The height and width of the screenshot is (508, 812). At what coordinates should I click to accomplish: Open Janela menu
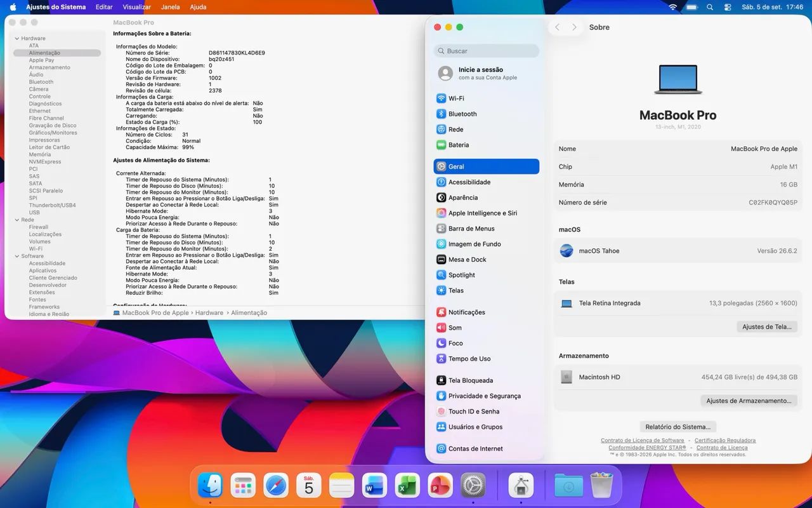[171, 7]
